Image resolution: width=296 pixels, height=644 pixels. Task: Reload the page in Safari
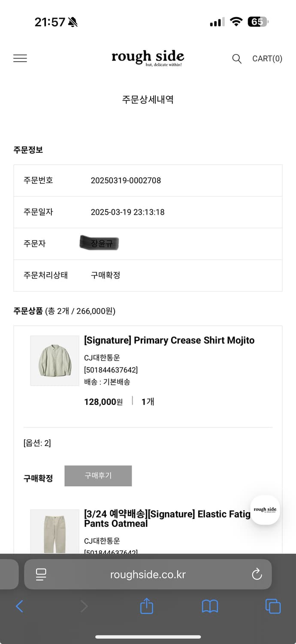click(257, 574)
